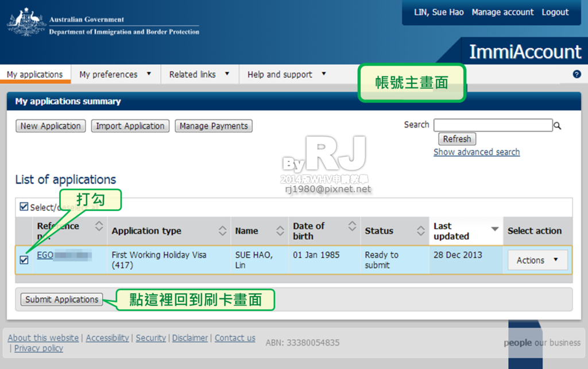Click the Refresh button
588x369 pixels.
(457, 139)
